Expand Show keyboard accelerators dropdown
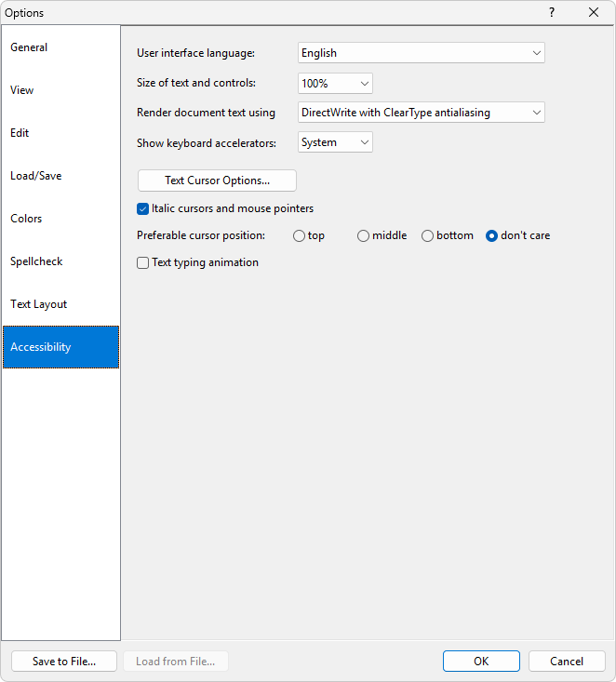 [x=335, y=142]
